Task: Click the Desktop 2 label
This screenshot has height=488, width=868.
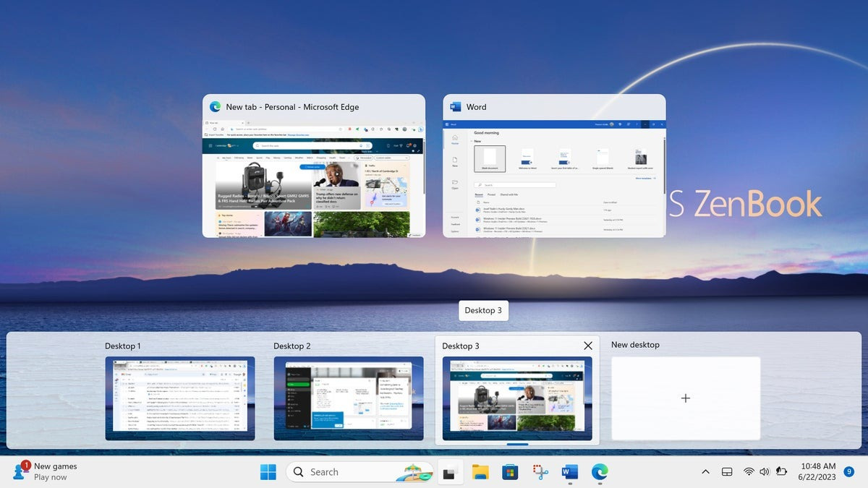Action: click(292, 346)
